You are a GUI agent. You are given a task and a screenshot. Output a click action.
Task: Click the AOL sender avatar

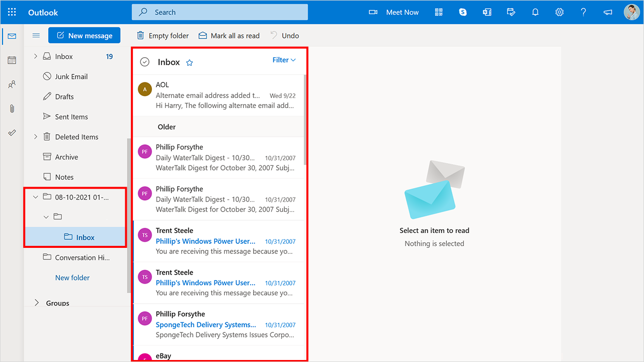[145, 89]
